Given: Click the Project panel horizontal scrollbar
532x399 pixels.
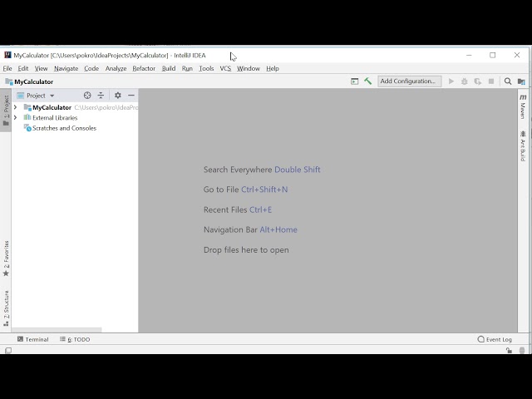Looking at the screenshot, I should pyautogui.click(x=57, y=330).
